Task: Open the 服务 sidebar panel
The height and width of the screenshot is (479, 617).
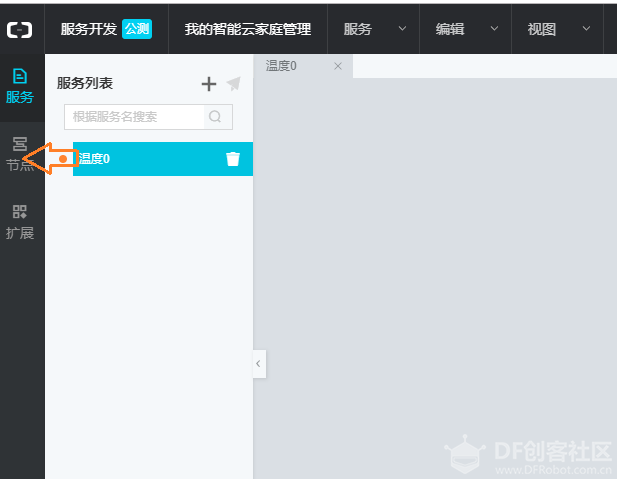Action: [x=20, y=87]
